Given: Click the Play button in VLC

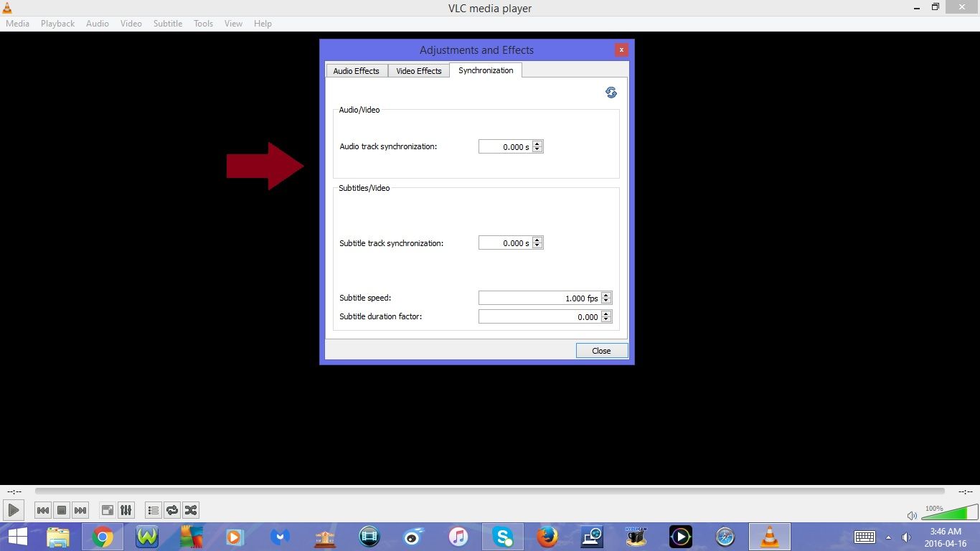Looking at the screenshot, I should click(14, 510).
